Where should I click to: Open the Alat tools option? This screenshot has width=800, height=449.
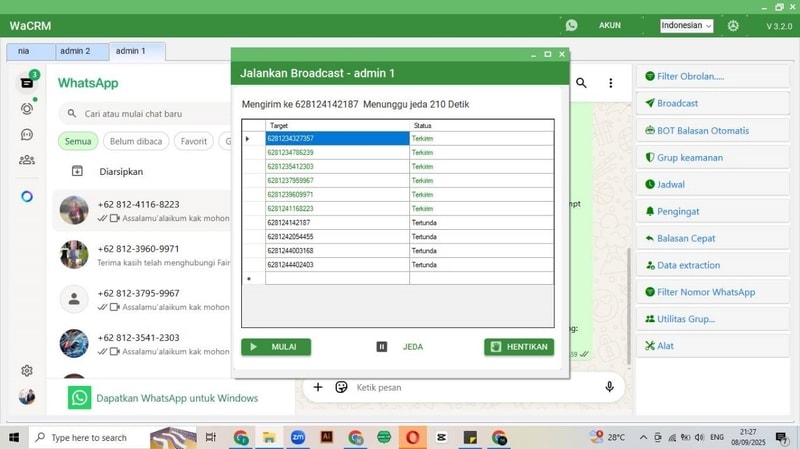click(x=713, y=346)
